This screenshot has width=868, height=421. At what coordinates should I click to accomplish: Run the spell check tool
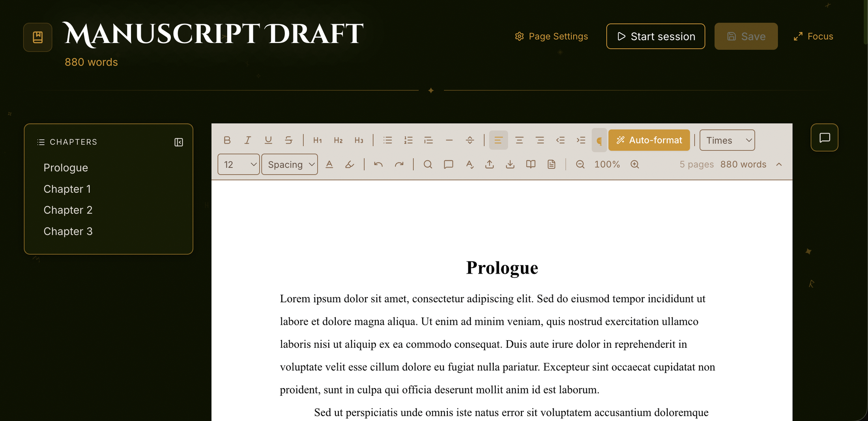(470, 164)
